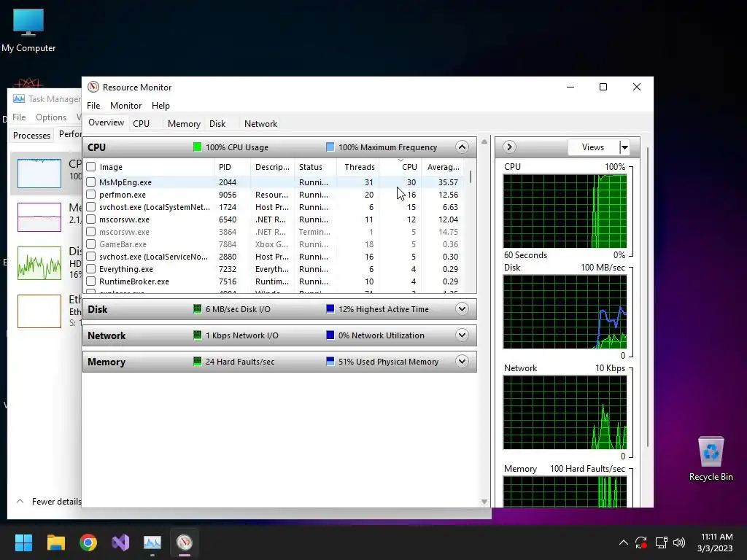Sort by Status column header
This screenshot has height=560, width=747.
coord(315,167)
